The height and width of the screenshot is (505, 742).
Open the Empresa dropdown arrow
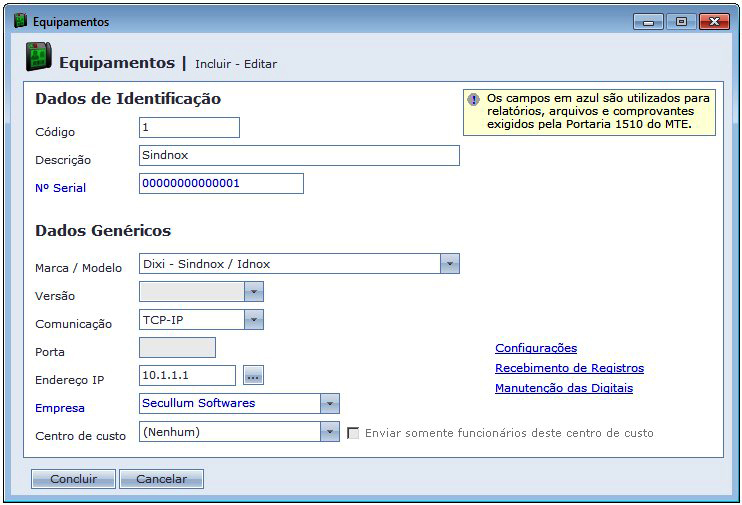(329, 404)
